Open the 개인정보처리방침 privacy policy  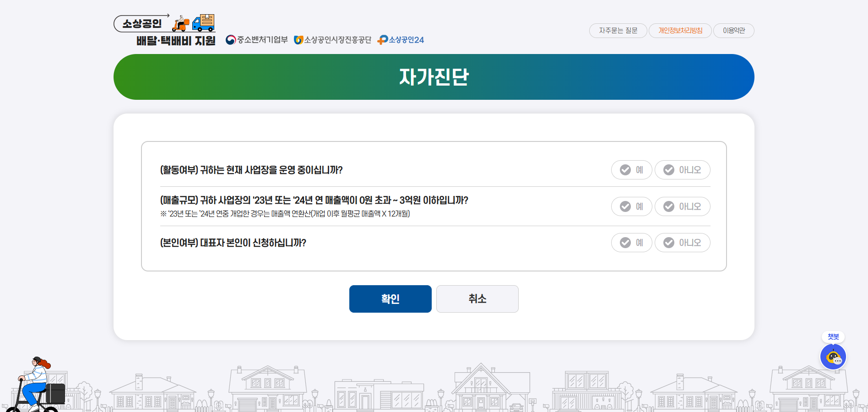tap(680, 31)
